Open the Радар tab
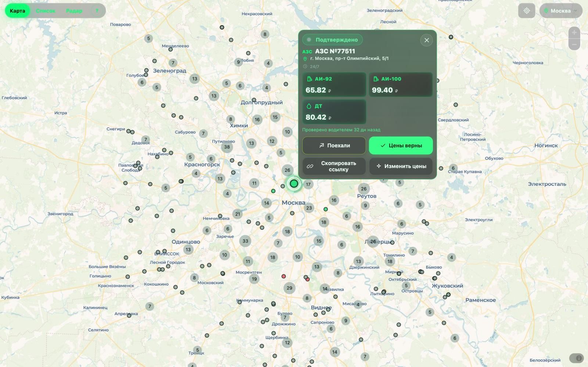This screenshot has width=588, height=367. coord(74,11)
